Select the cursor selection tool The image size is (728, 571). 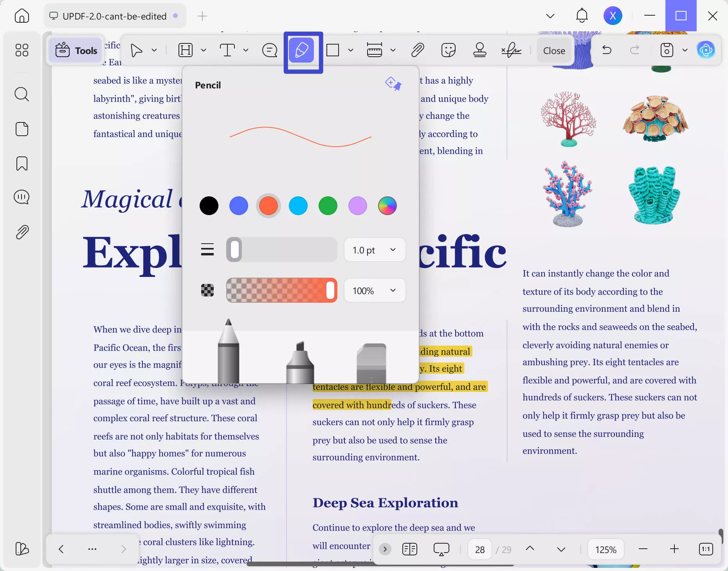tap(136, 50)
